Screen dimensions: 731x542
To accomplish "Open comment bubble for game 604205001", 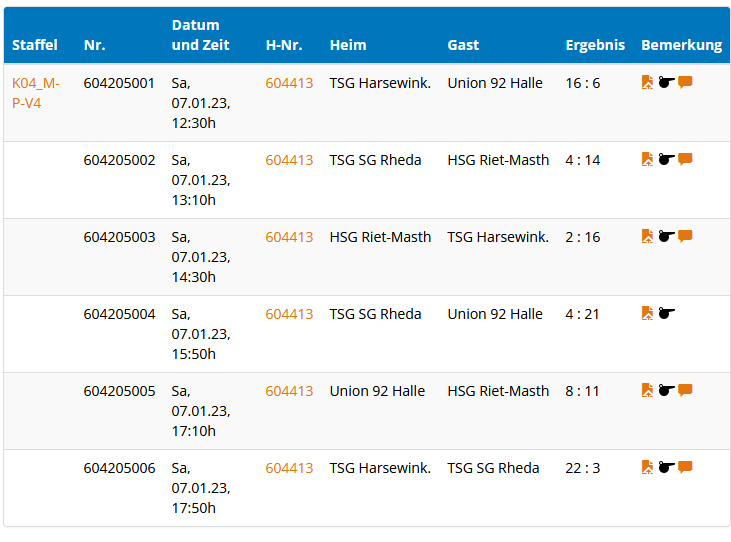I will point(685,83).
